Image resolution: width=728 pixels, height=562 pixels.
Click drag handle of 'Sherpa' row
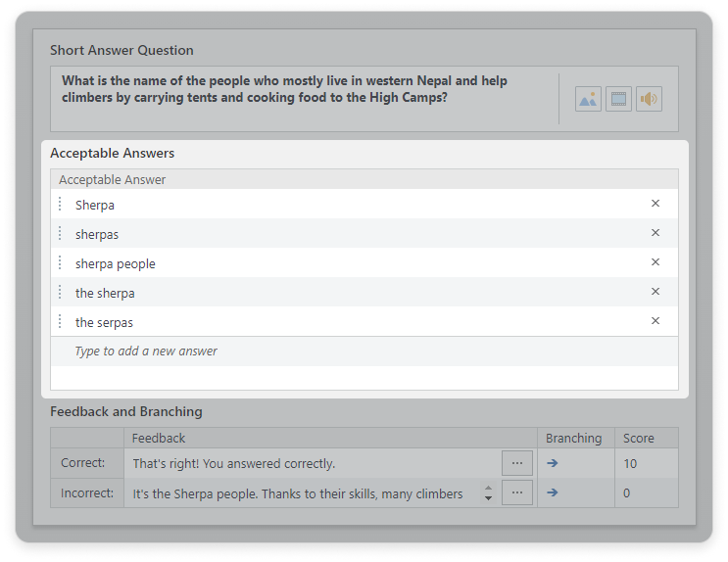[x=61, y=205]
